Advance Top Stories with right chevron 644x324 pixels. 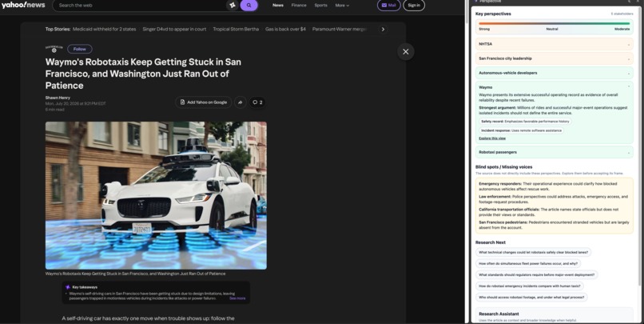383,29
